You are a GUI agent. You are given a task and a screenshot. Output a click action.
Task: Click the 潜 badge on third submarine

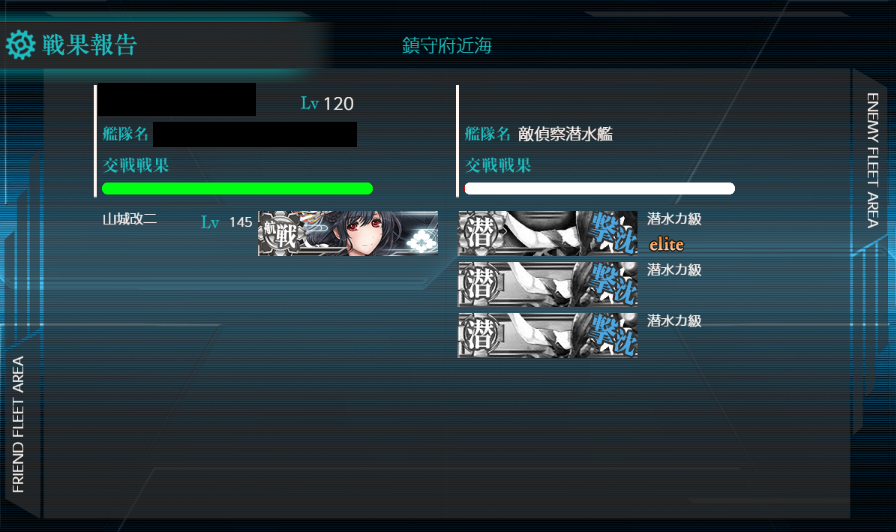(481, 335)
